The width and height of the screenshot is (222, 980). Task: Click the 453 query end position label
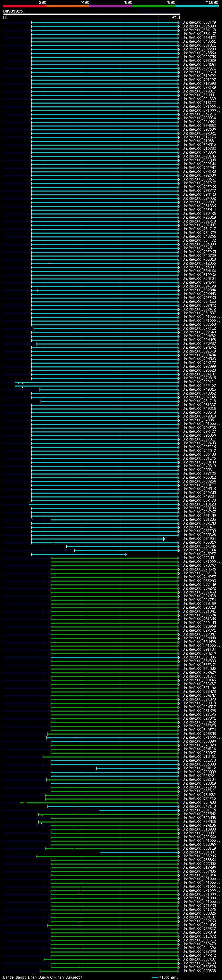pos(175,17)
